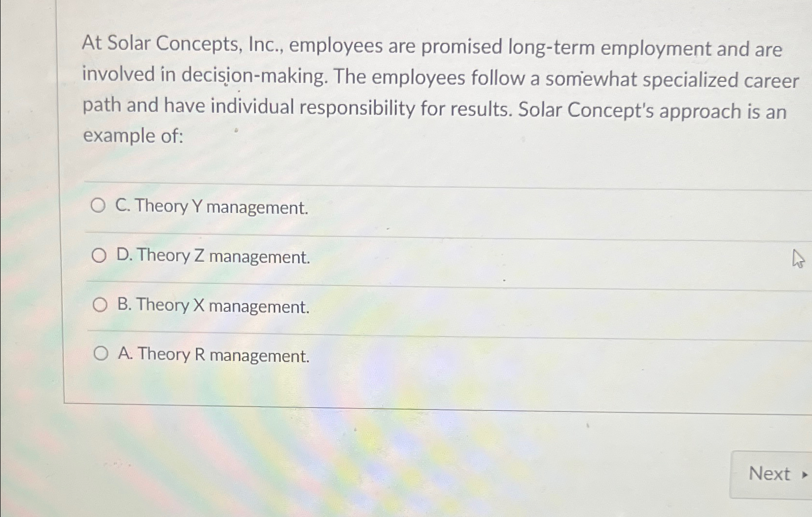812x517 pixels.
Task: Choose answer B. Theory X management
Action: [x=214, y=306]
